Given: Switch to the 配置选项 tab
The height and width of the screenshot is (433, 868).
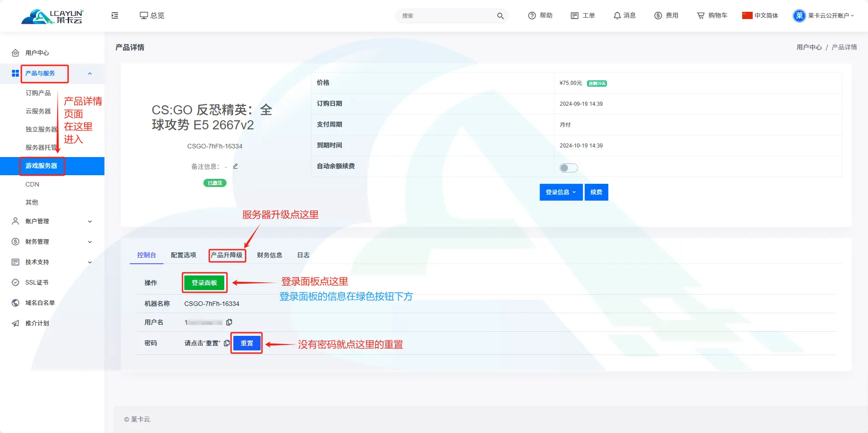Looking at the screenshot, I should pyautogui.click(x=183, y=255).
